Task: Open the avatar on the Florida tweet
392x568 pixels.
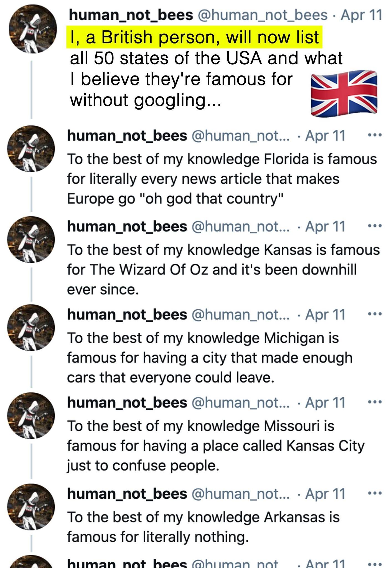Action: tap(31, 149)
